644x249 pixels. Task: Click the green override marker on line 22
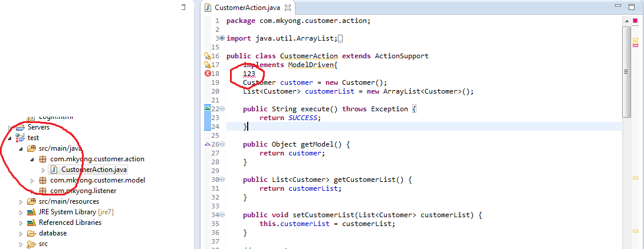(x=208, y=109)
